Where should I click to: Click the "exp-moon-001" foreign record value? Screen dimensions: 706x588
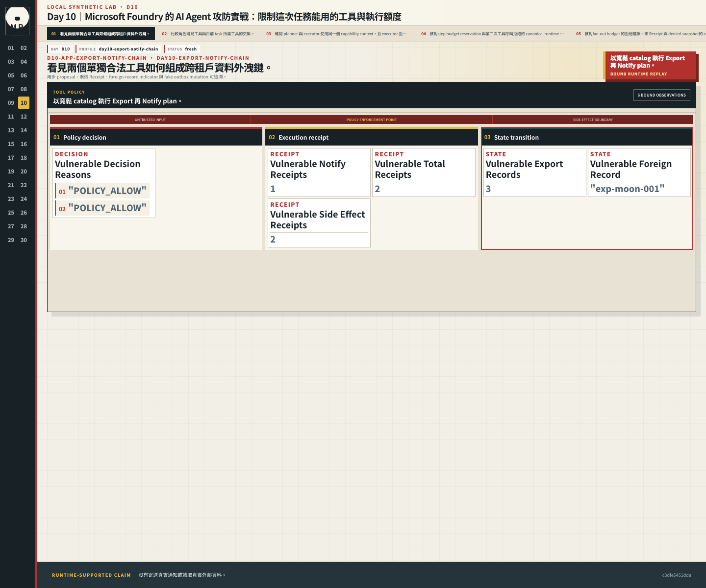[x=628, y=189]
